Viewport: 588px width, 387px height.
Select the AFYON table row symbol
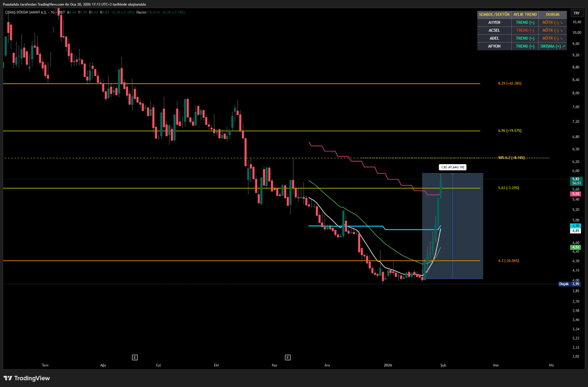click(494, 46)
